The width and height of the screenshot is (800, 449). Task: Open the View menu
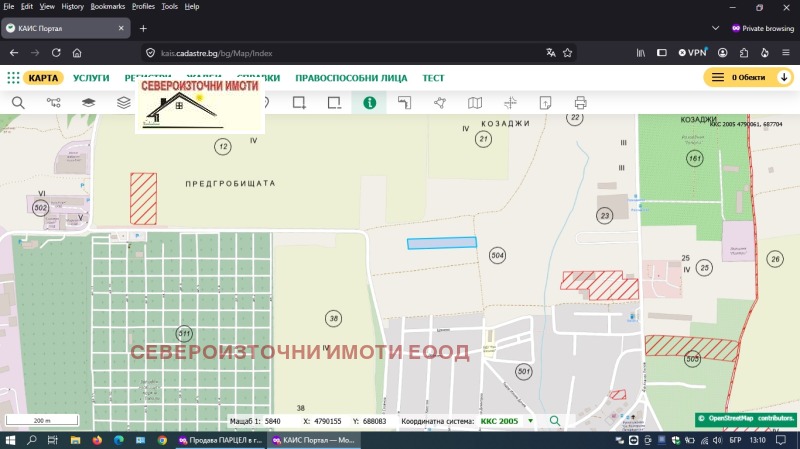[47, 7]
